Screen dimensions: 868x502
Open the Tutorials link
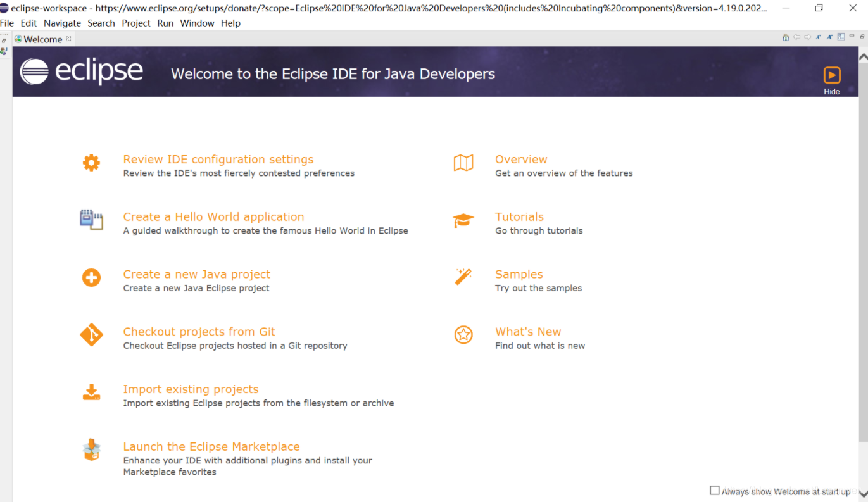(519, 216)
